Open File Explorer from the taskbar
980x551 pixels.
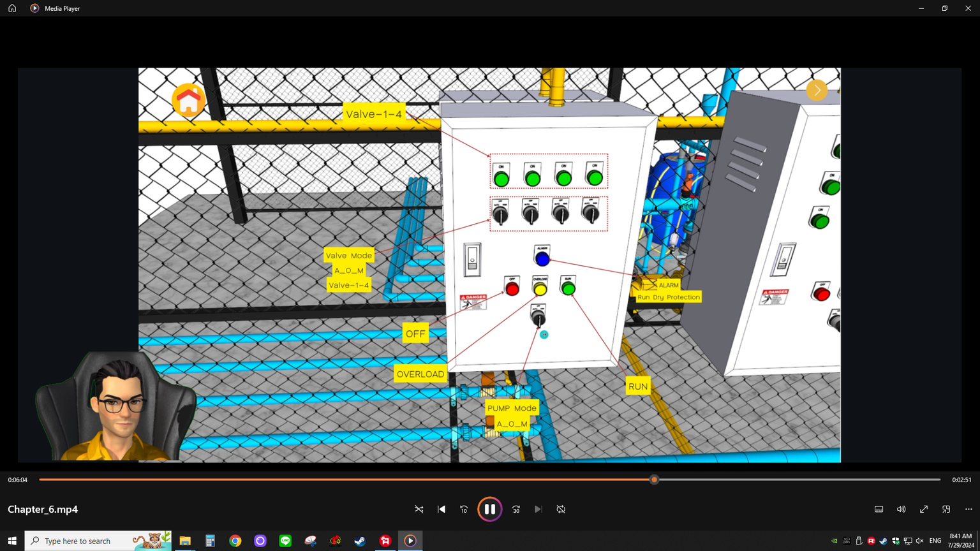tap(185, 541)
